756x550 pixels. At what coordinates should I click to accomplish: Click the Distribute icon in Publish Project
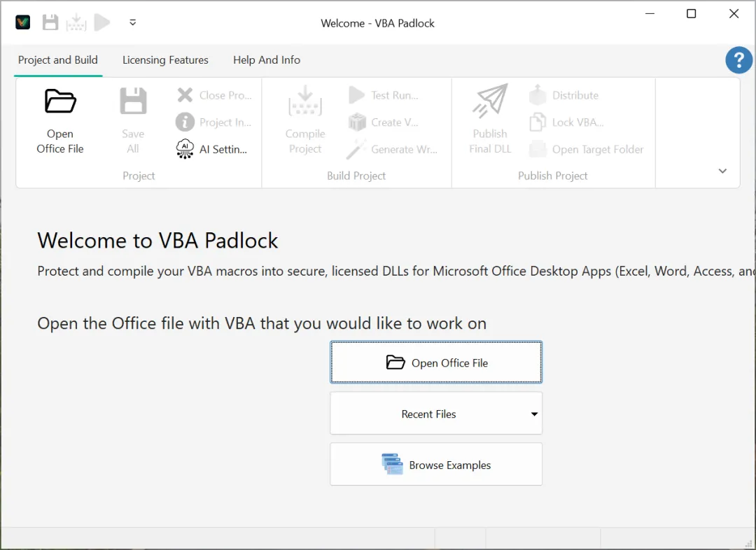(x=538, y=95)
